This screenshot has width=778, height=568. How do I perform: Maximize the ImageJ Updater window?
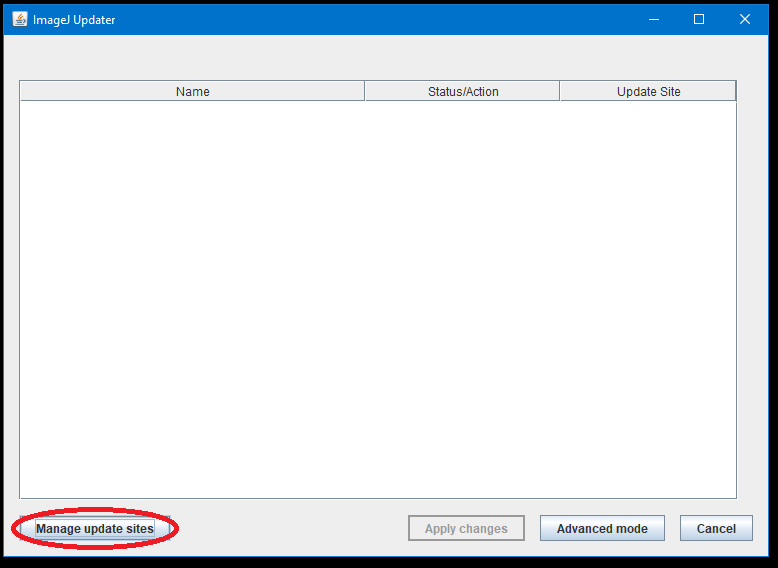point(699,19)
